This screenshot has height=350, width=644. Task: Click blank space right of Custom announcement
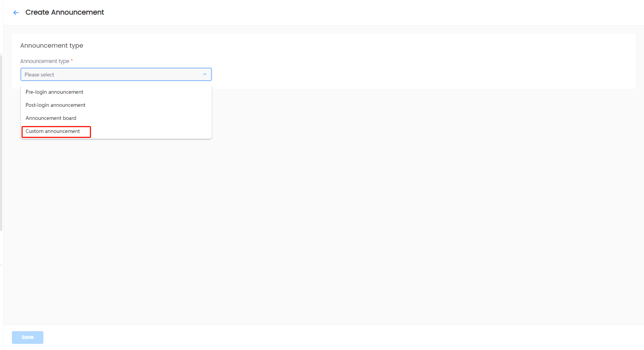point(154,131)
